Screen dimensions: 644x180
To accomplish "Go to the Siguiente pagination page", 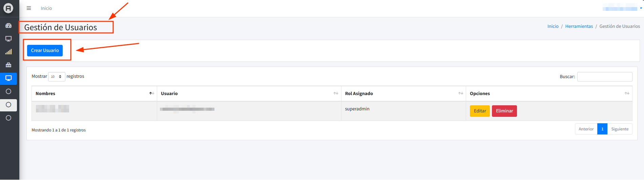I will (620, 129).
